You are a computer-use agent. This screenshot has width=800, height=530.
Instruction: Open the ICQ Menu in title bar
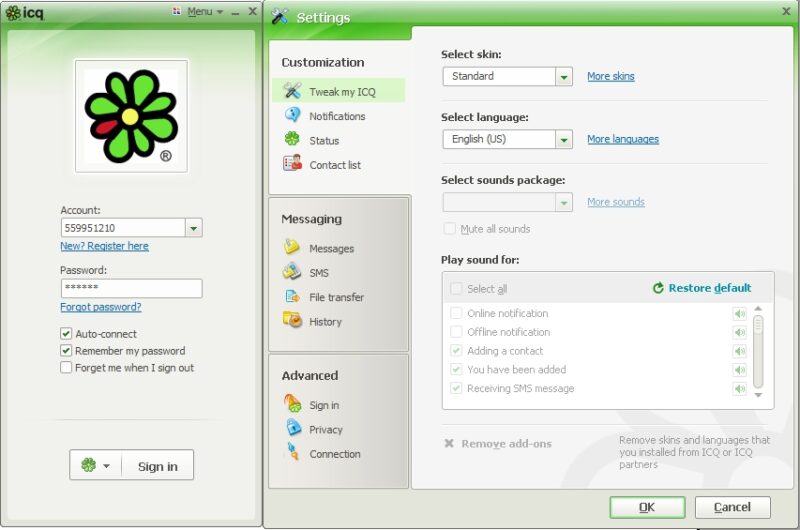click(204, 12)
